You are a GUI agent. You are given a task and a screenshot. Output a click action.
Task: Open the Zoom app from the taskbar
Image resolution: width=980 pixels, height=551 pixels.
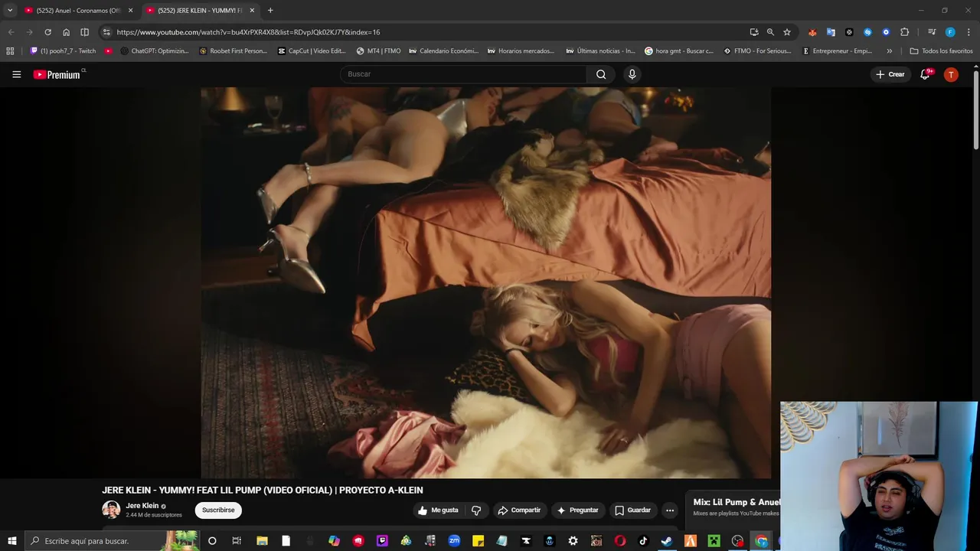coord(454,541)
